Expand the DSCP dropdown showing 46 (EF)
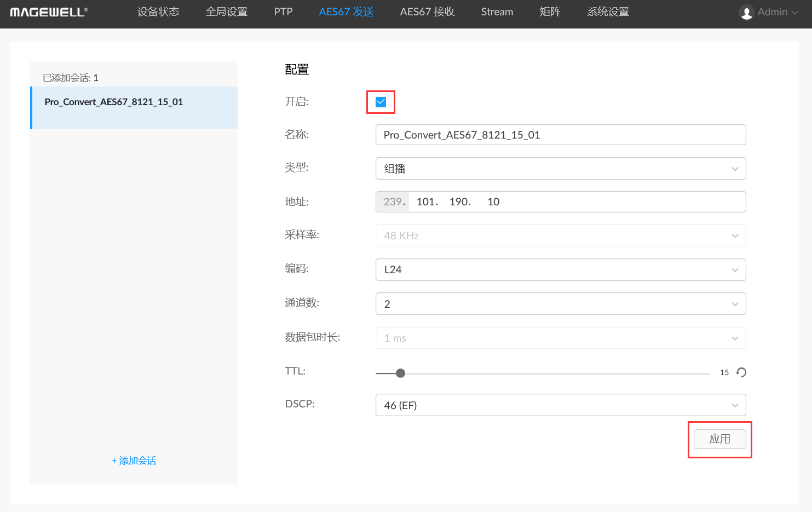 (x=560, y=405)
